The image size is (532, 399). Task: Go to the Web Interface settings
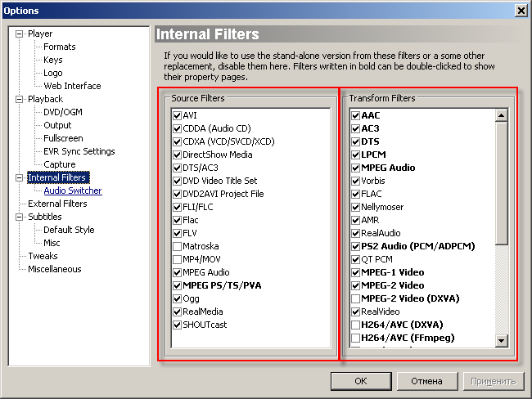tap(72, 86)
